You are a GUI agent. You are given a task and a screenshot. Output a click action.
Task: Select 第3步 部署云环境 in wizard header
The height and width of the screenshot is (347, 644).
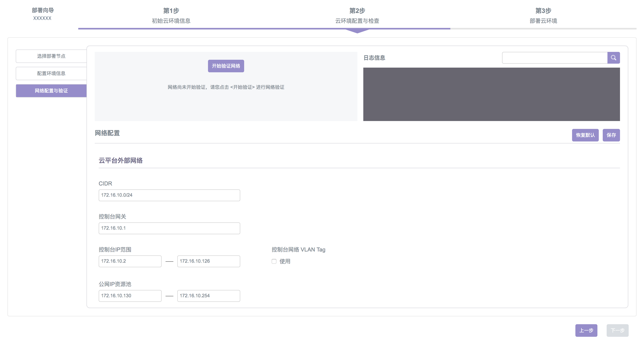click(x=543, y=15)
